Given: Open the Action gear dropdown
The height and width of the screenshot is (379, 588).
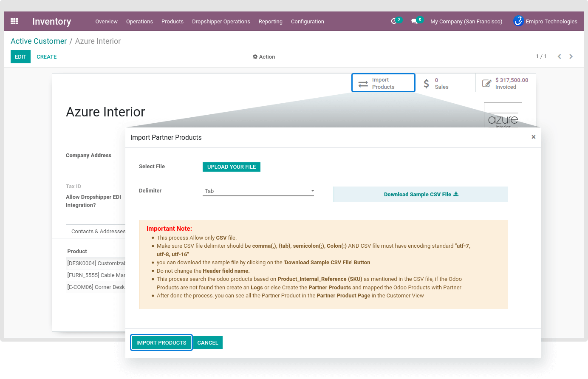Looking at the screenshot, I should (x=264, y=57).
